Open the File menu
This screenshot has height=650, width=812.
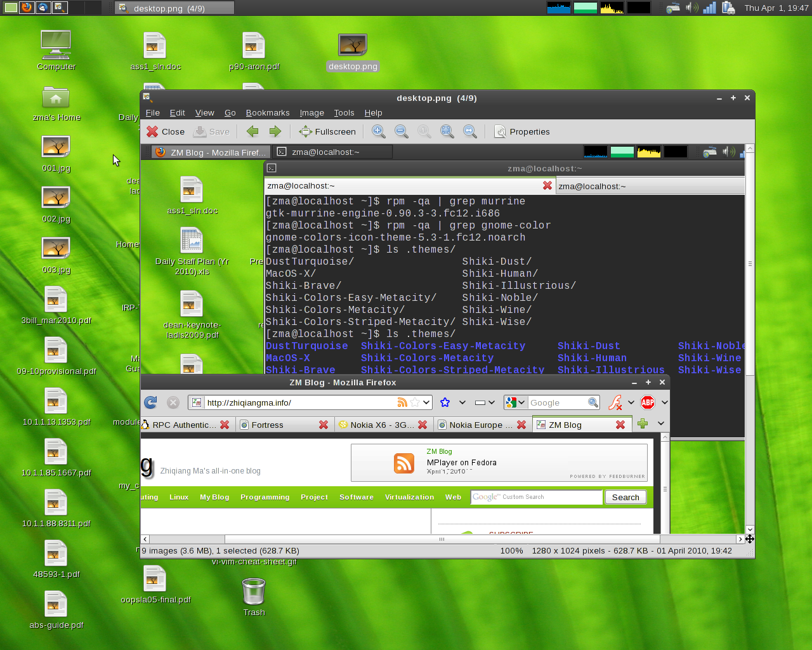pos(153,112)
